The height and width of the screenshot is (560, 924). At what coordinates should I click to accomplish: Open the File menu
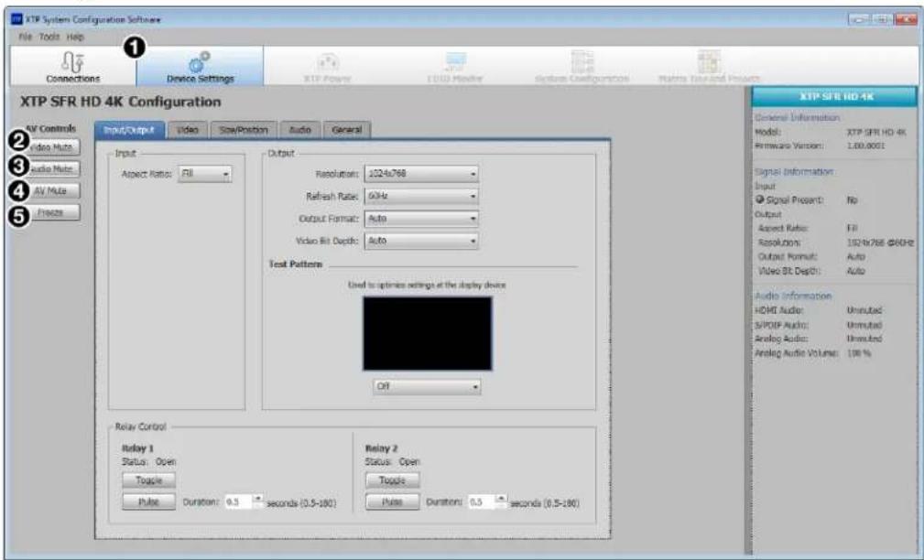click(x=26, y=37)
